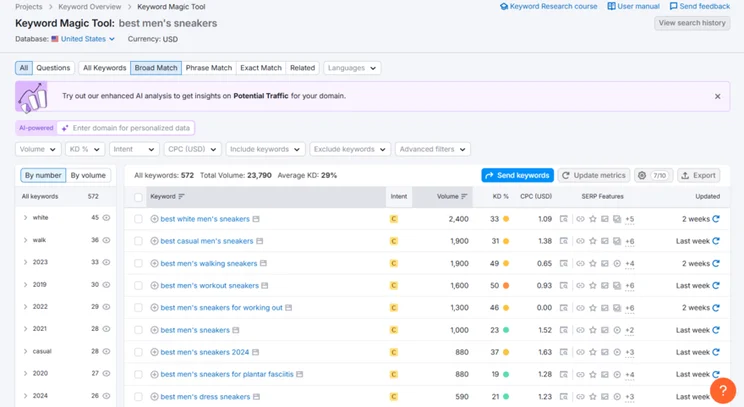This screenshot has height=407, width=744.
Task: Switch to Related tab
Action: (x=303, y=68)
